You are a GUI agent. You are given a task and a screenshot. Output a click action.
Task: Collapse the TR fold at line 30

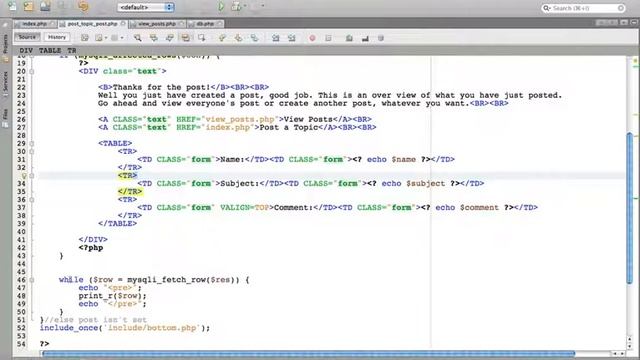point(32,151)
